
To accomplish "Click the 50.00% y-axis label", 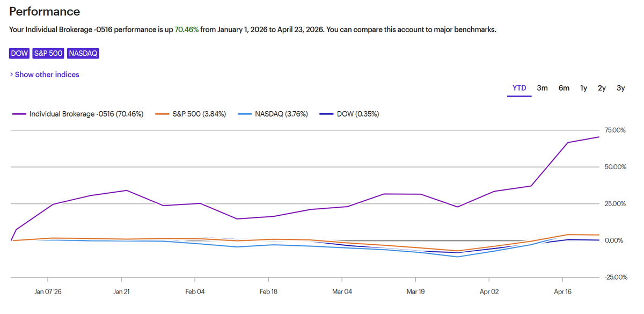I will (x=615, y=167).
